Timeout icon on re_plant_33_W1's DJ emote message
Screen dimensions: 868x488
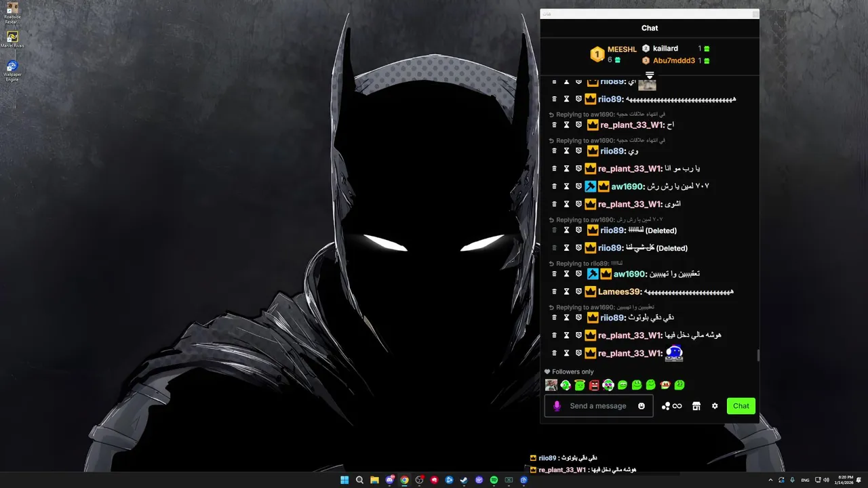coord(566,353)
